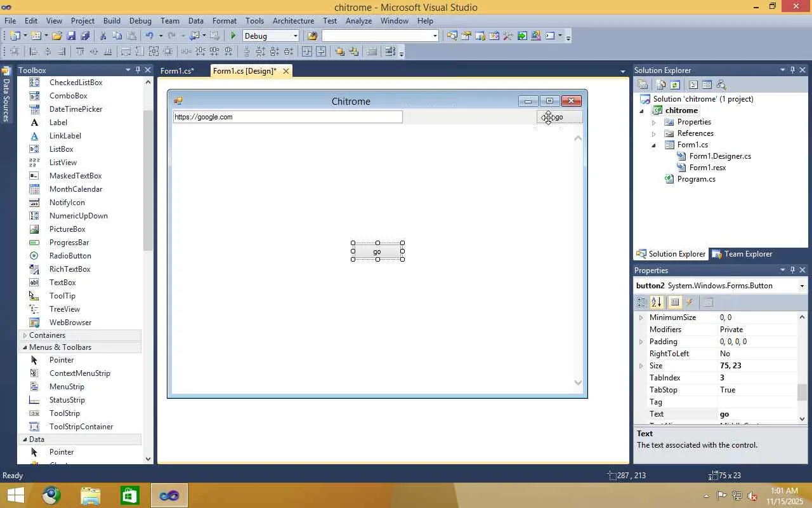812x508 pixels.
Task: Click Bring to Front layout icon
Action: [x=339, y=52]
